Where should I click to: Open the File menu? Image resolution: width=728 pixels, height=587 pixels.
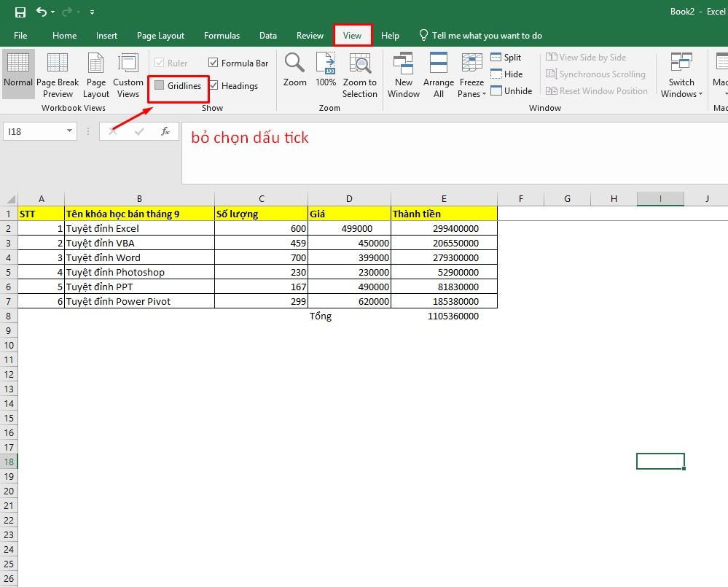[20, 35]
